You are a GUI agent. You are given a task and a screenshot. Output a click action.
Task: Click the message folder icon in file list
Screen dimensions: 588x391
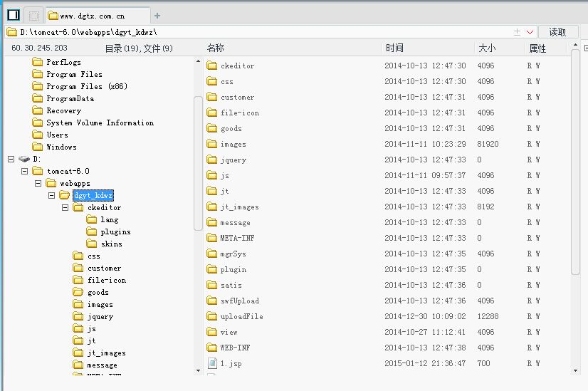click(x=212, y=222)
